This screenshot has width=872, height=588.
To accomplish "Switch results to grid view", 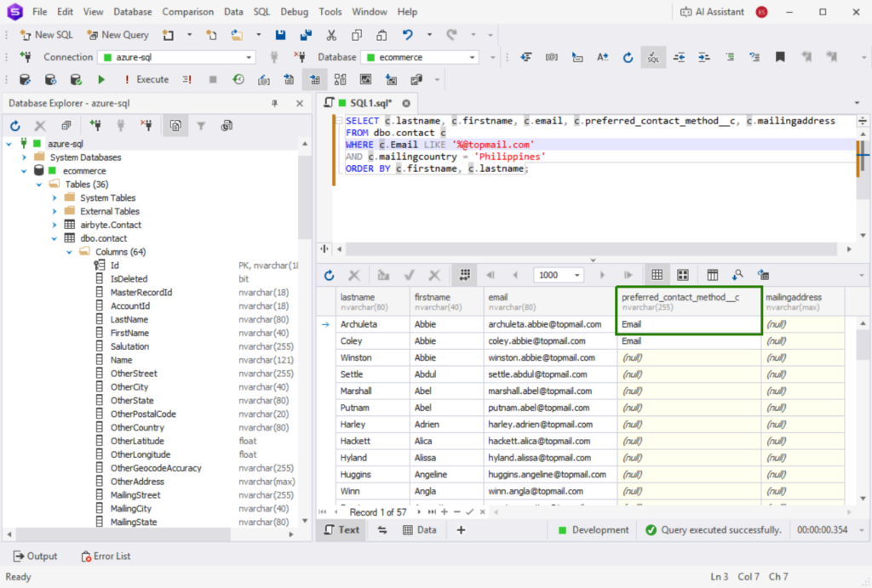I will 657,275.
